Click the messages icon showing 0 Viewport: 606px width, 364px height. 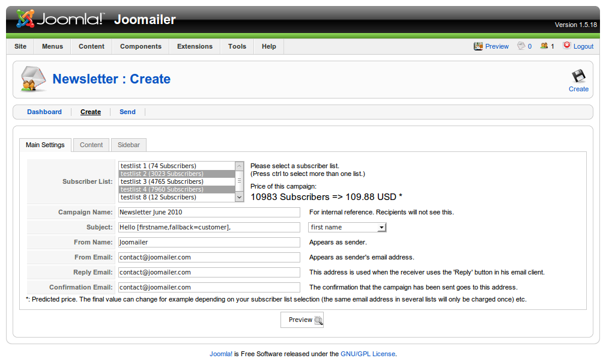point(521,46)
